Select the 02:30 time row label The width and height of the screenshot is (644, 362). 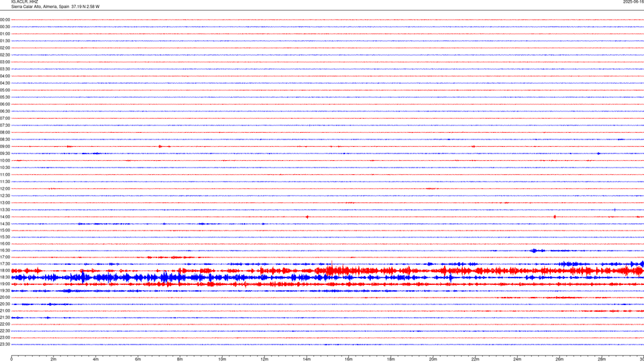pos(5,54)
